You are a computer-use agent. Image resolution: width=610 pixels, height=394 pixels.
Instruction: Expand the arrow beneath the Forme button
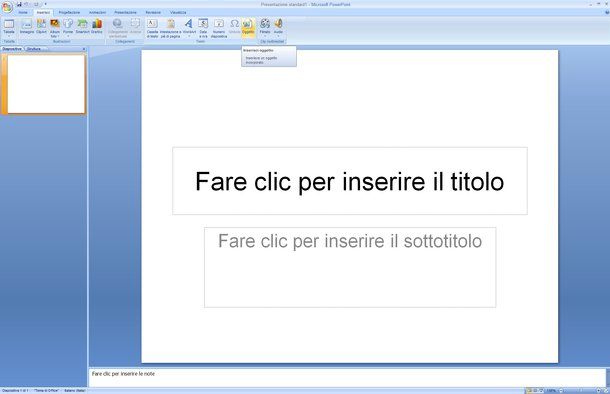point(68,36)
